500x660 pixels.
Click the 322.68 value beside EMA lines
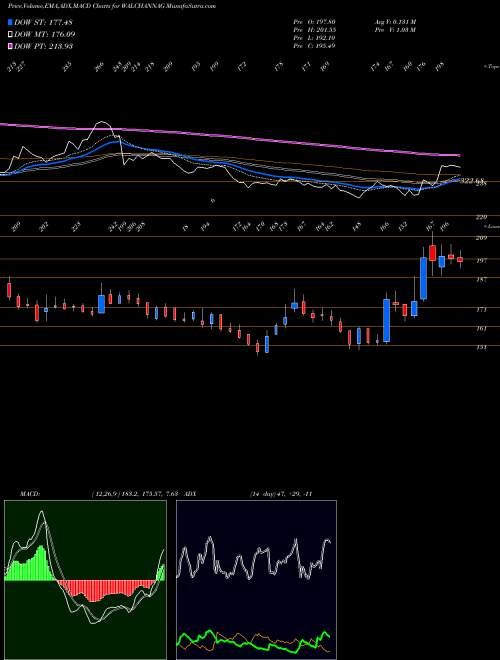[x=473, y=181]
